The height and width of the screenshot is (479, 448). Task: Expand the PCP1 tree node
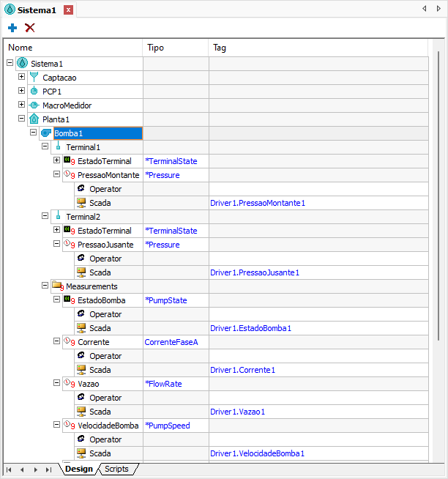click(21, 91)
